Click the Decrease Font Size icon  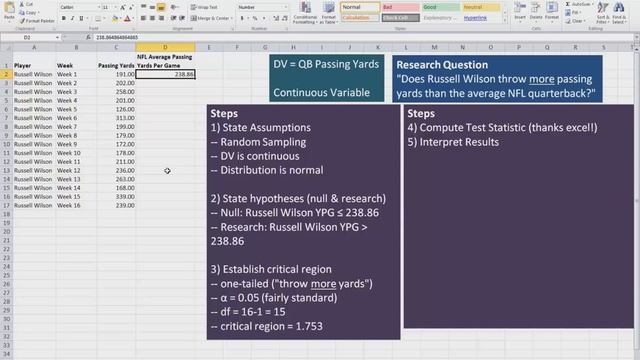[131, 7]
